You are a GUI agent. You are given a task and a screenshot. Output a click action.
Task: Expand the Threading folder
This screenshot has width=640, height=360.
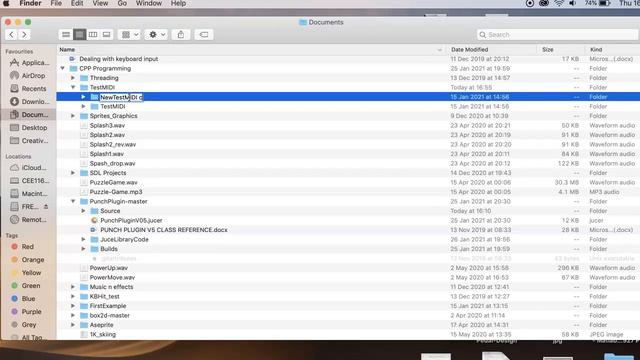[73, 78]
